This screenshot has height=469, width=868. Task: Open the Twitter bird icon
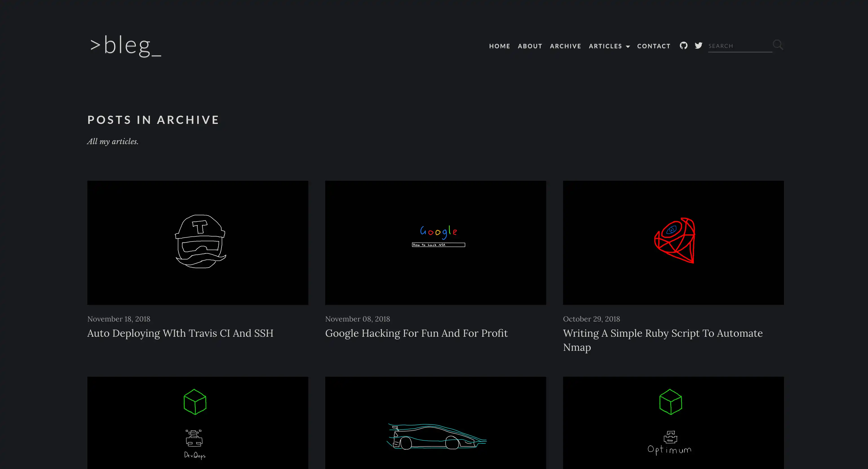699,45
